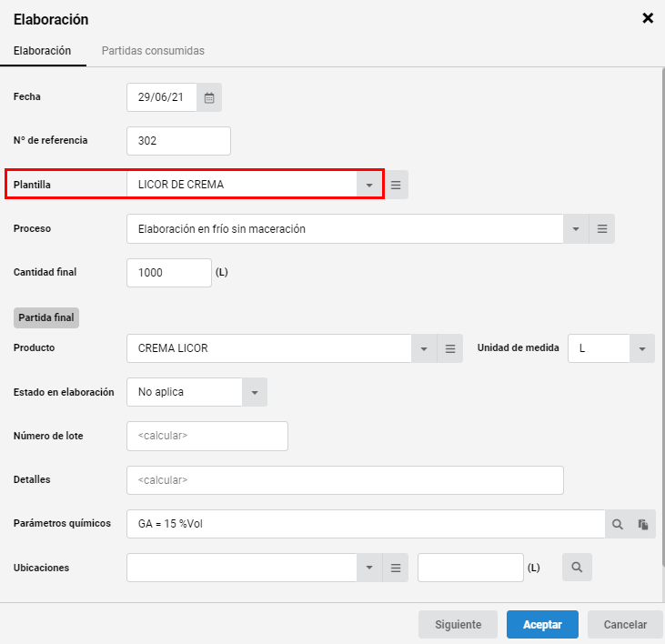Open the Fecha calendar picker
The height and width of the screenshot is (644, 665).
[x=209, y=97]
